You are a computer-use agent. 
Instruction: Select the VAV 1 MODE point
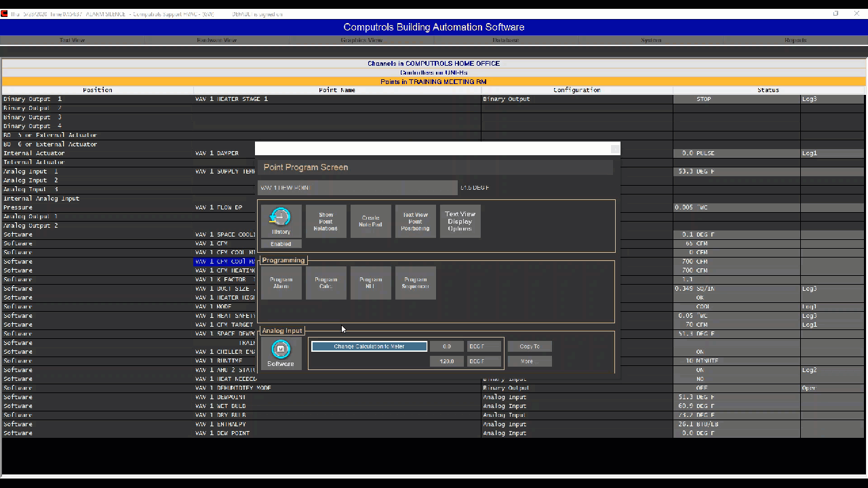[x=214, y=306]
